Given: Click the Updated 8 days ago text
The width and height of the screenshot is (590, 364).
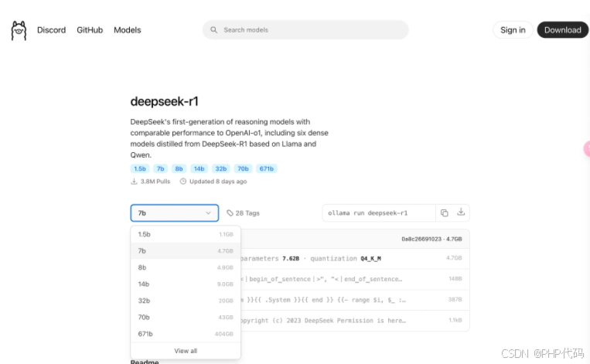Looking at the screenshot, I should 218,182.
